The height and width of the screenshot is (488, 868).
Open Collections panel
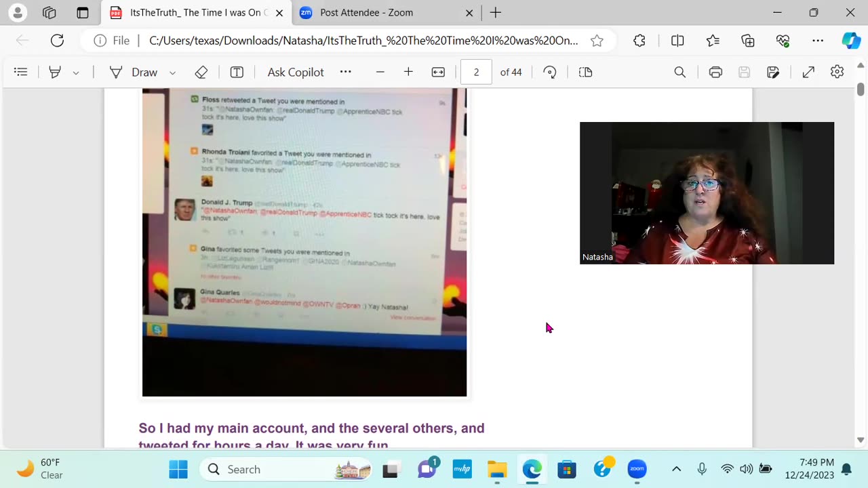coord(748,41)
